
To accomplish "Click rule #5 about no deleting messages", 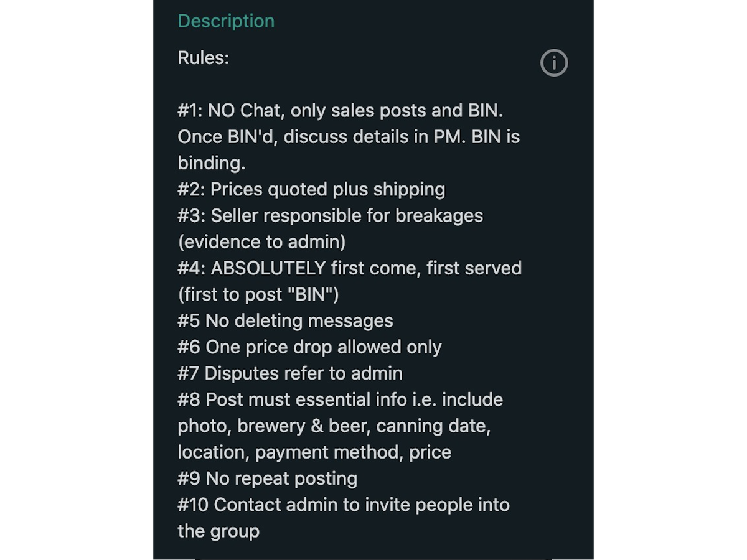I will (x=285, y=320).
